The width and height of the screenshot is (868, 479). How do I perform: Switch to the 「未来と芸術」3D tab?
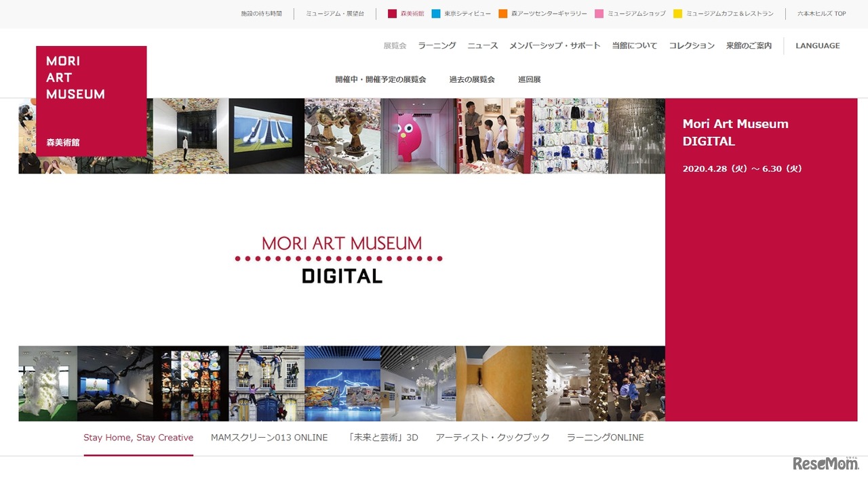coord(382,437)
